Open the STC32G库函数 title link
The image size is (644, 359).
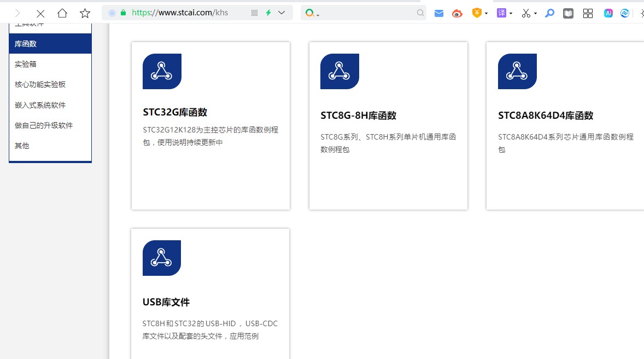[175, 112]
